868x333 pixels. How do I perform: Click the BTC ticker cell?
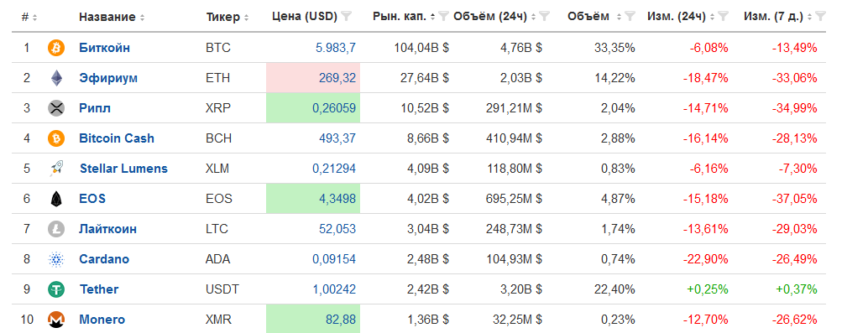point(217,48)
